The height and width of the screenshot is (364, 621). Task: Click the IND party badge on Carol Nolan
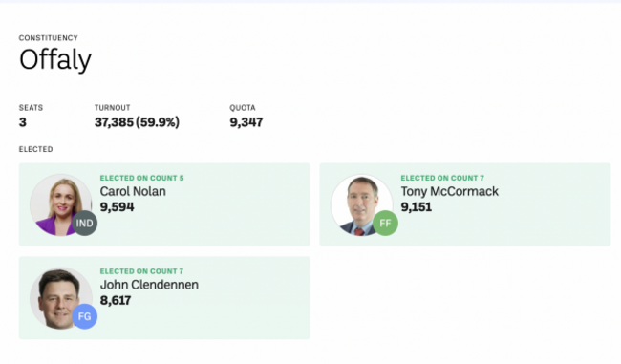(x=85, y=224)
